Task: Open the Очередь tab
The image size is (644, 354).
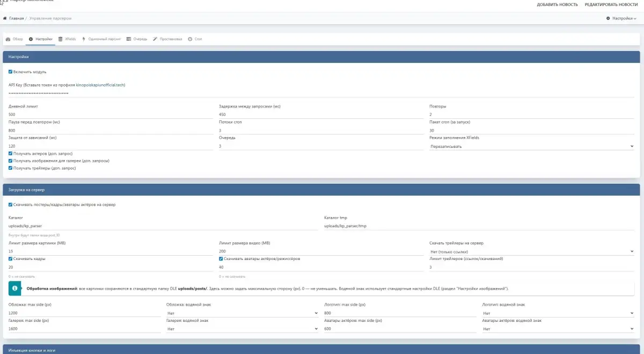Action: click(x=140, y=39)
